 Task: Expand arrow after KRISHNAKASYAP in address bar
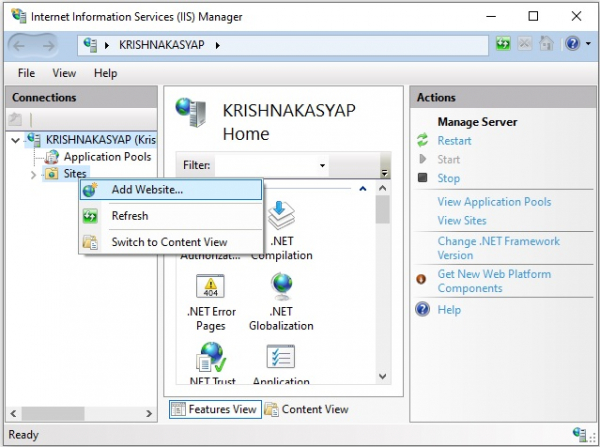[x=218, y=45]
